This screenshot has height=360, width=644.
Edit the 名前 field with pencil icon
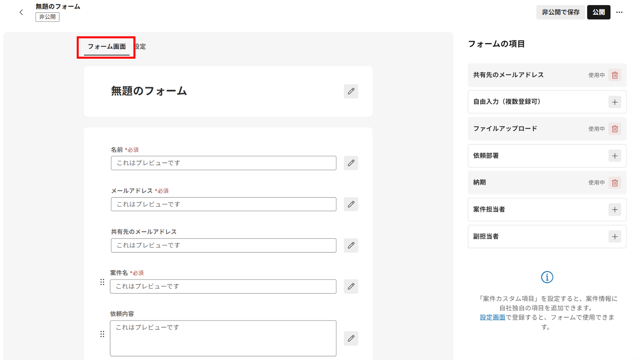(351, 163)
